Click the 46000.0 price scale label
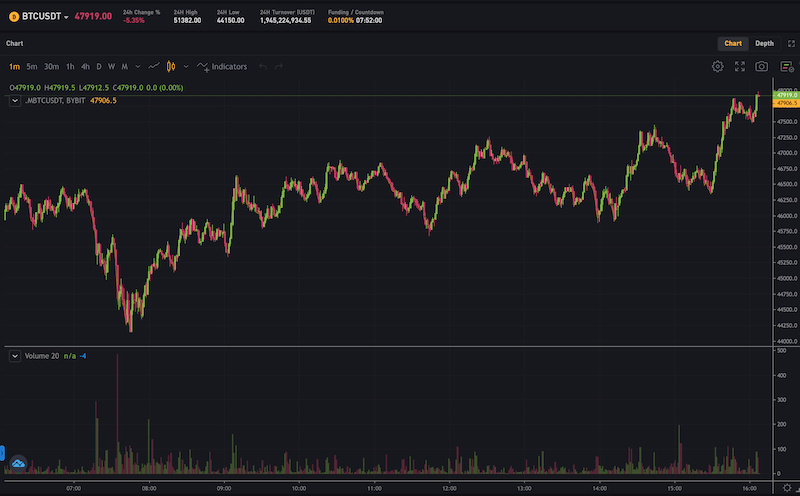This screenshot has height=496, width=800. (x=788, y=216)
